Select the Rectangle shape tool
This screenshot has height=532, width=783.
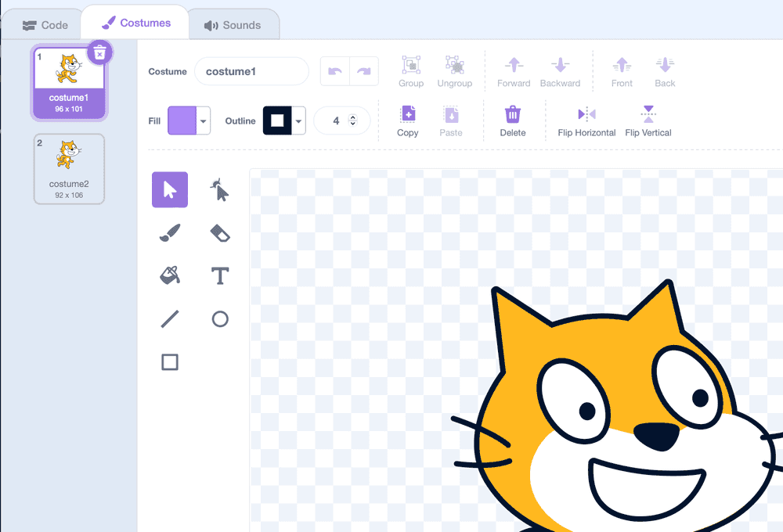(x=170, y=361)
